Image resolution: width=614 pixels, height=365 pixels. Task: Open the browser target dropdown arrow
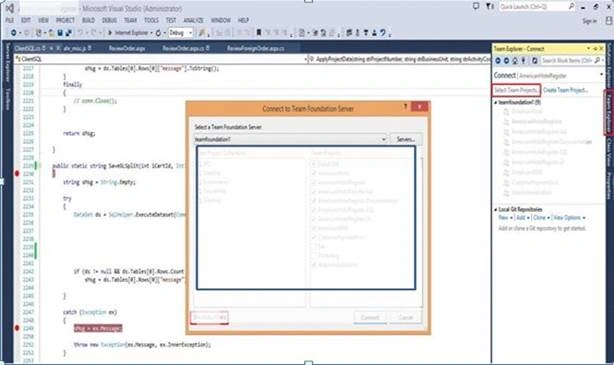pyautogui.click(x=151, y=33)
